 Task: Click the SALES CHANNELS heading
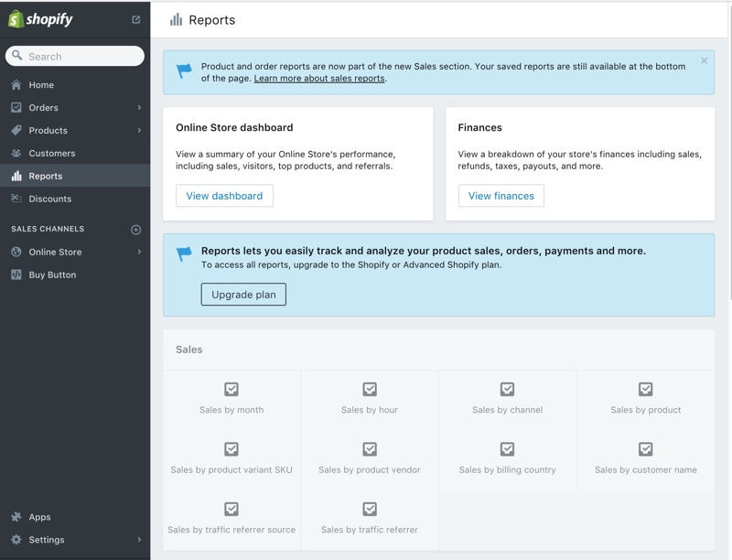click(x=48, y=229)
